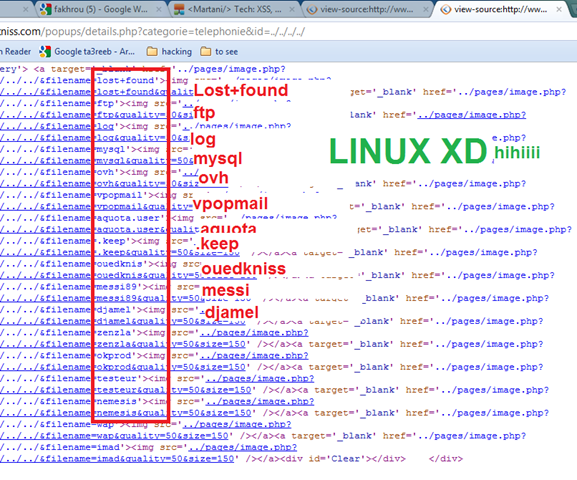Follow the okprod quality=50 size link
Screen dimensions: 577x480
tap(123, 367)
